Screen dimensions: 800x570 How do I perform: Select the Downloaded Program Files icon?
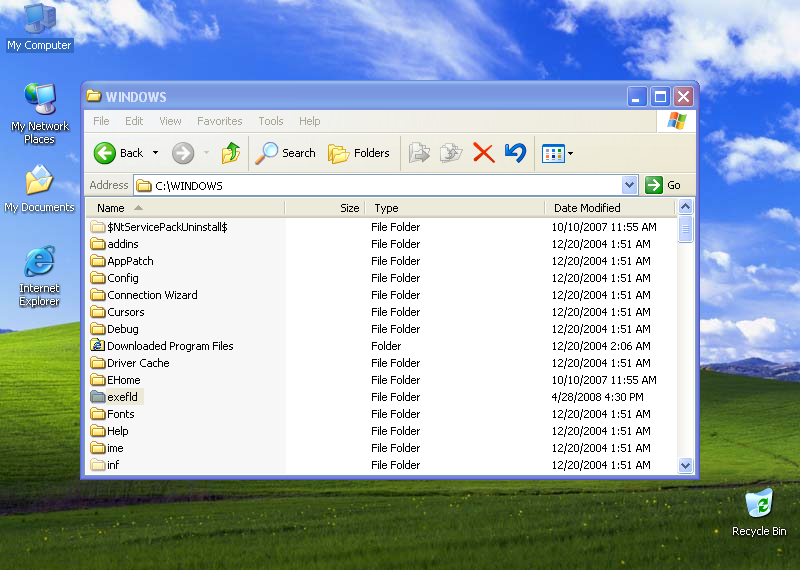click(x=97, y=345)
